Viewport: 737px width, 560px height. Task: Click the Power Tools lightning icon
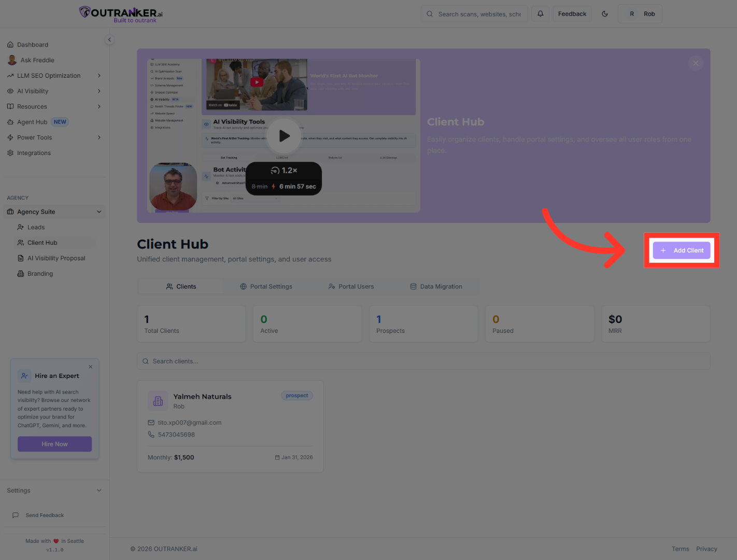pos(10,138)
